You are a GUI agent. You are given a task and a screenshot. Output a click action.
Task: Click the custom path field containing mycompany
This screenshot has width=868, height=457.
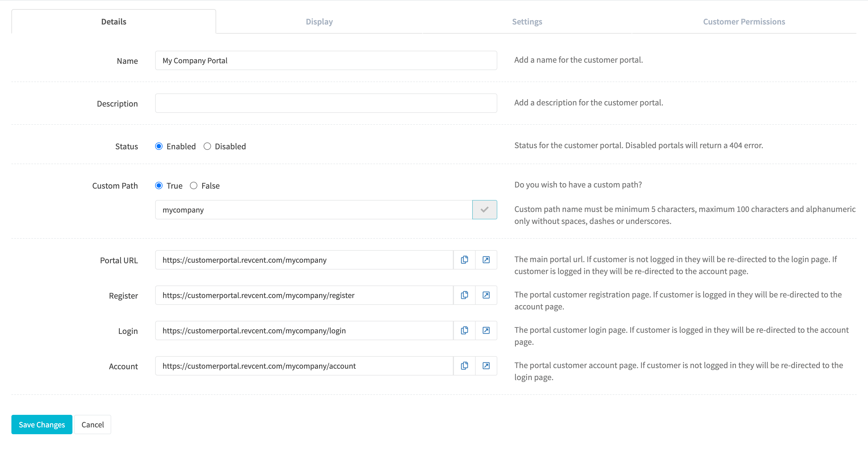point(314,209)
